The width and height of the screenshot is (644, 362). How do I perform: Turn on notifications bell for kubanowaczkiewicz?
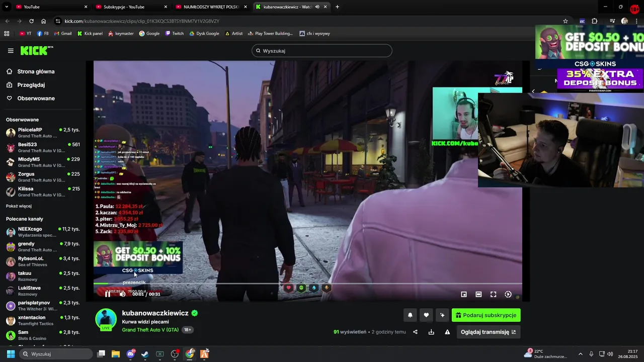(x=410, y=315)
